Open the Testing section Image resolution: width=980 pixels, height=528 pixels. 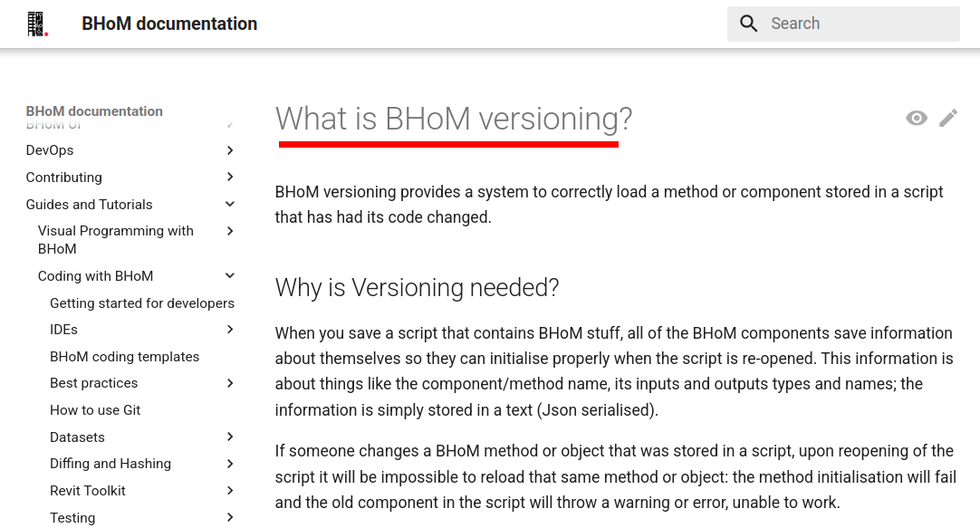[72, 518]
